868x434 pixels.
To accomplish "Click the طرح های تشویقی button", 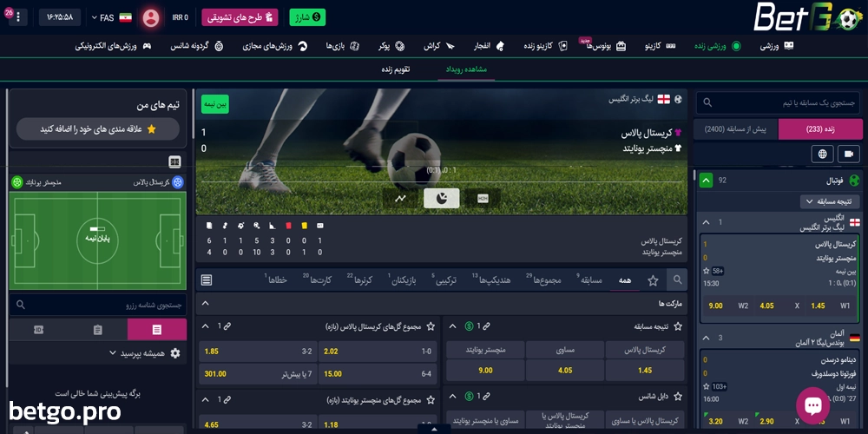I will 240,17.
